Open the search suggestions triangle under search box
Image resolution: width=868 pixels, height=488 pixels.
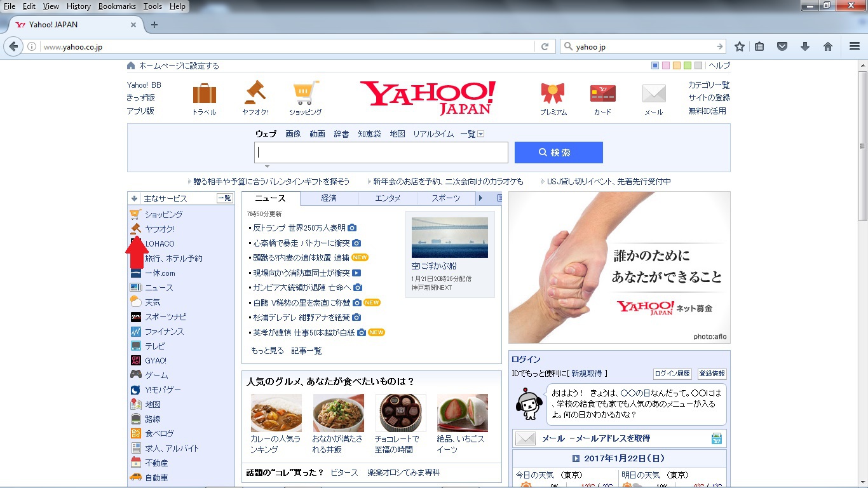point(267,166)
